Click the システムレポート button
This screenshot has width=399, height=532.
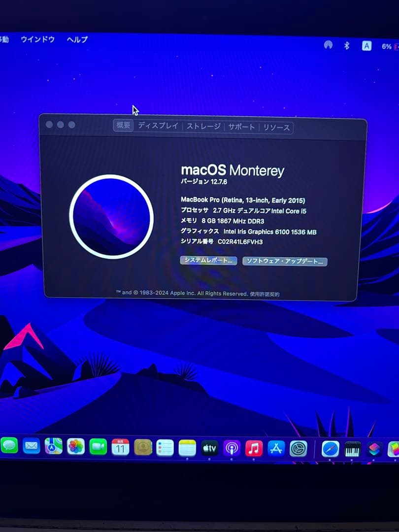pos(209,260)
